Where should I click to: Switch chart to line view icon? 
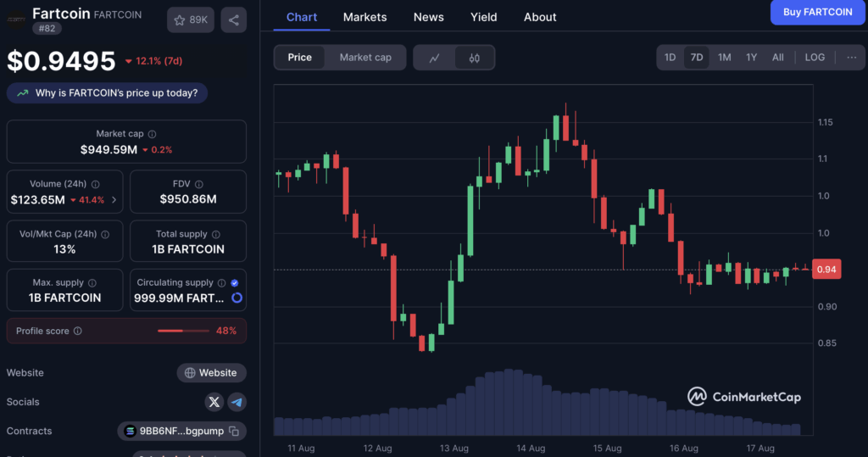coord(435,58)
